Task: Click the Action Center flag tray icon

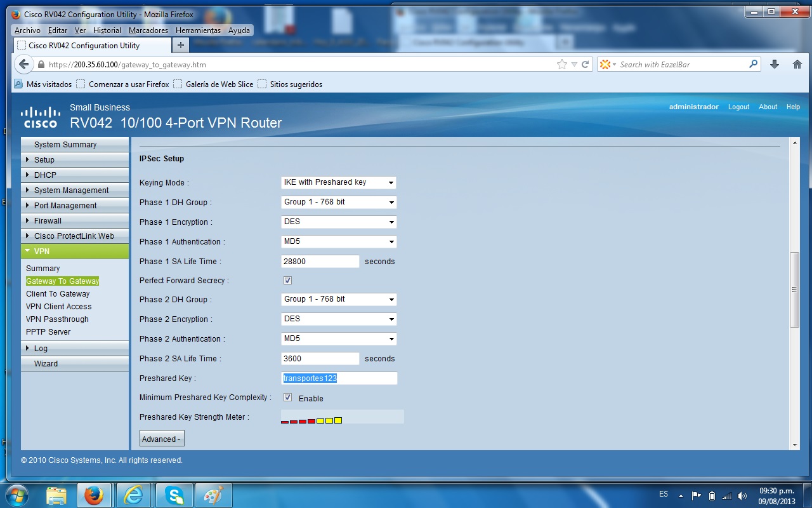Action: point(696,496)
